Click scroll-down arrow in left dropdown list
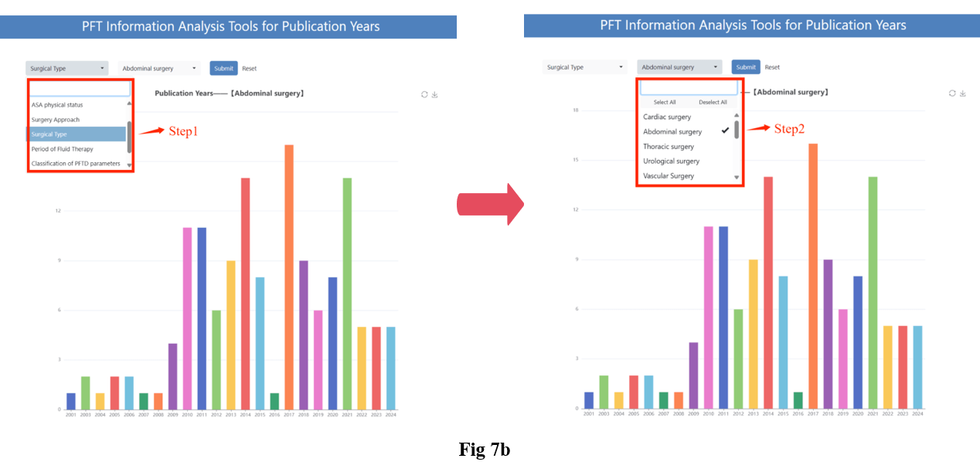This screenshot has width=980, height=472. pyautogui.click(x=129, y=165)
